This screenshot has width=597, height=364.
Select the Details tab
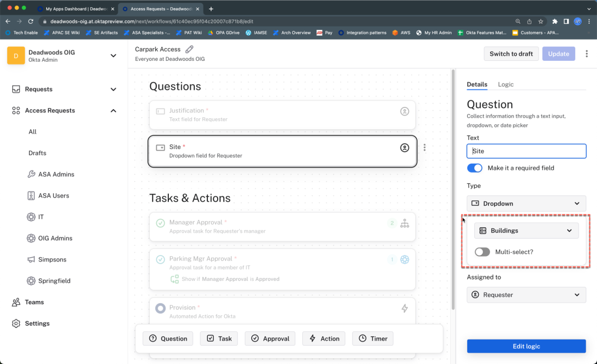477,84
